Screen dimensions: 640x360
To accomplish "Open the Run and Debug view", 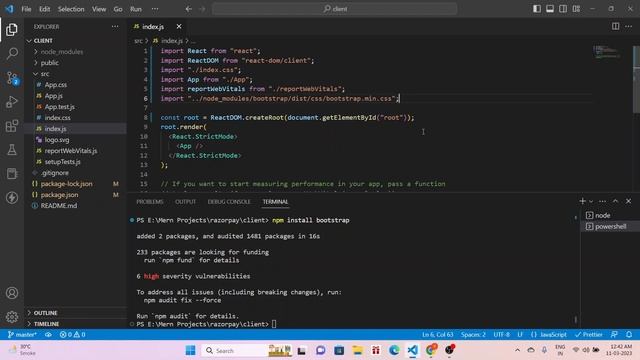I will pos(12,102).
